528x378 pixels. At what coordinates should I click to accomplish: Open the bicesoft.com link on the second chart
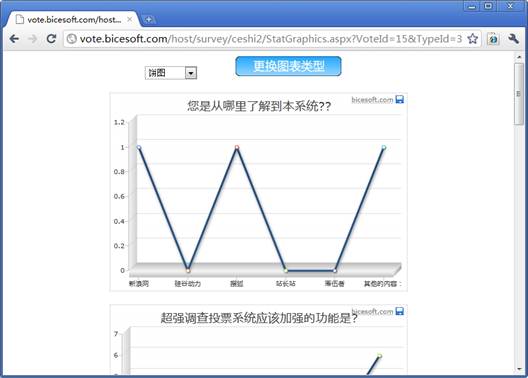click(x=372, y=311)
